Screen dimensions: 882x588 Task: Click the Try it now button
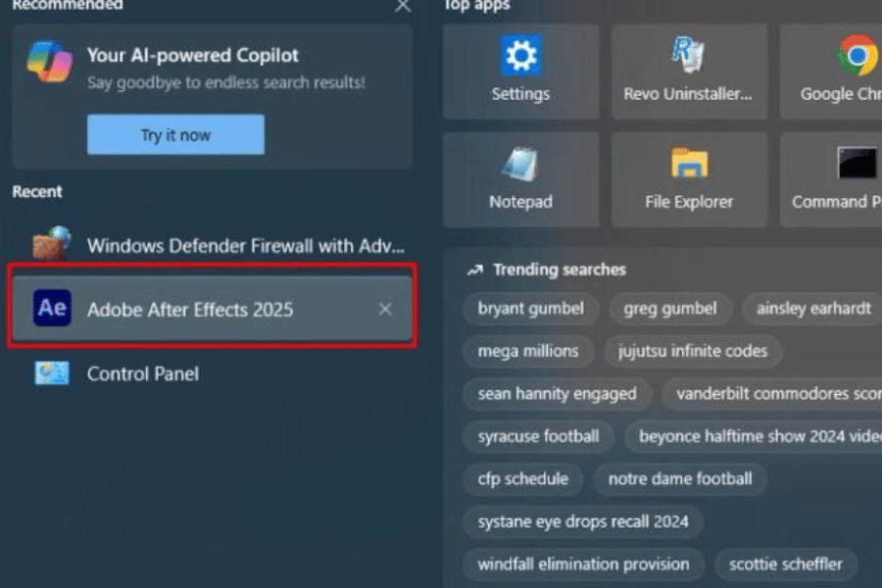tap(175, 135)
